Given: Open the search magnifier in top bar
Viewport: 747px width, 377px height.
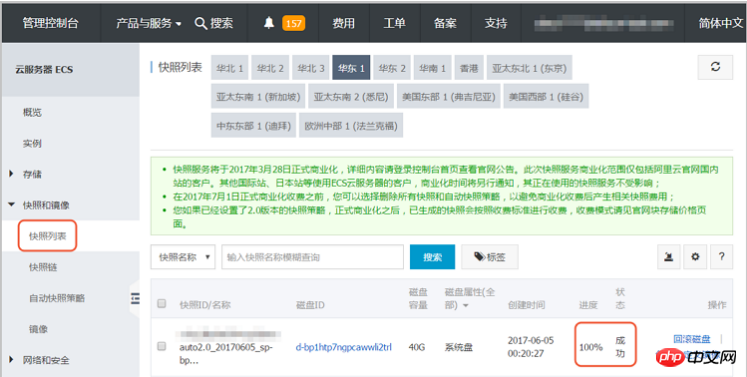Looking at the screenshot, I should point(201,23).
